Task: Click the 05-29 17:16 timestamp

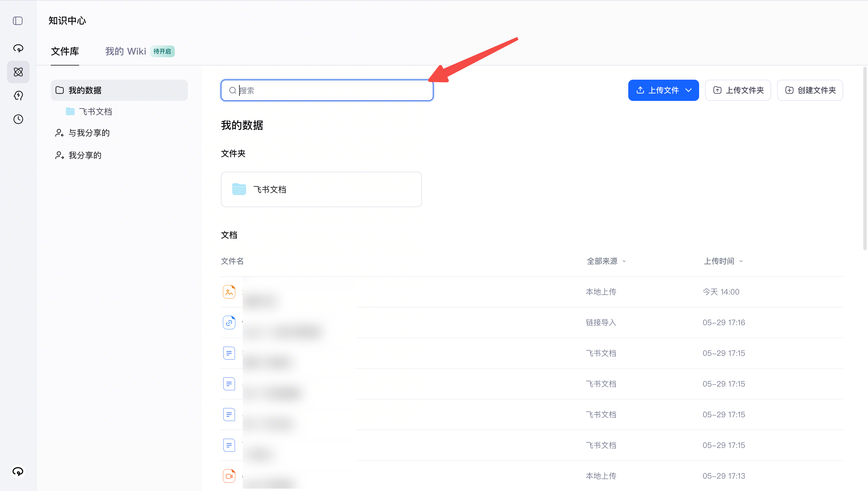Action: click(x=724, y=323)
